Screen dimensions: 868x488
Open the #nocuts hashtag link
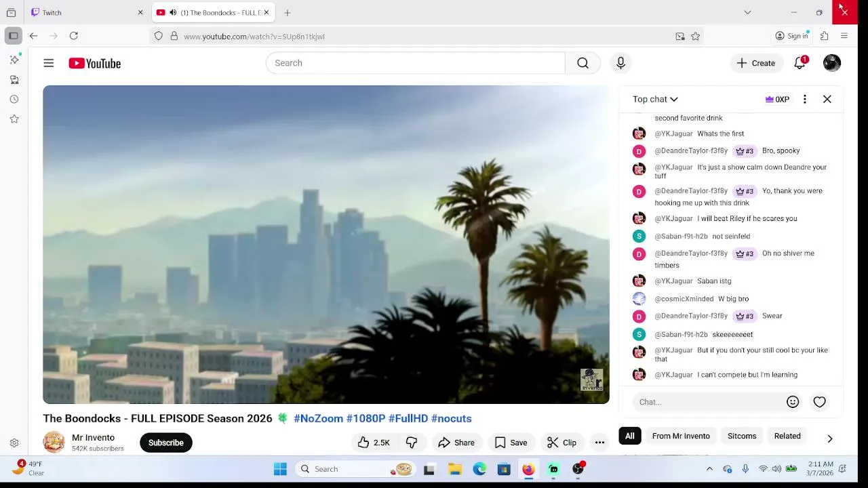pos(451,418)
